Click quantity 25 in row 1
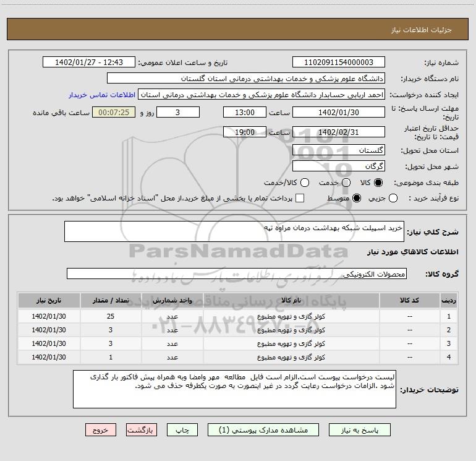 click(x=111, y=316)
